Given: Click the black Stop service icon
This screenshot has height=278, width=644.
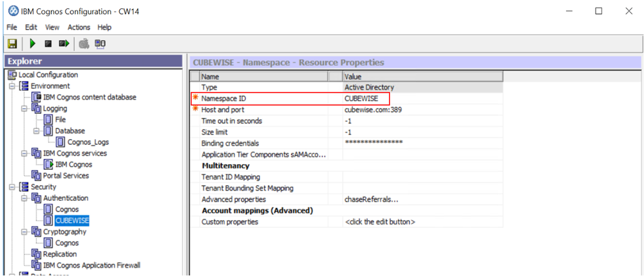Looking at the screenshot, I should coord(48,44).
